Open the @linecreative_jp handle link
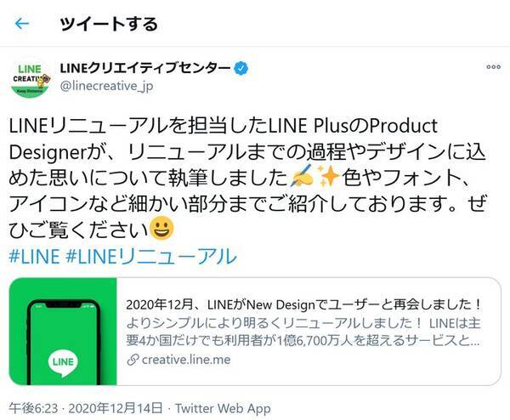The width and height of the screenshot is (510, 420). click(x=106, y=86)
